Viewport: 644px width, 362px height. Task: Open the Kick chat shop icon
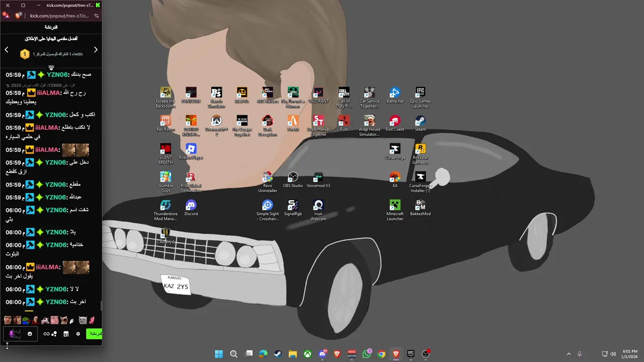click(66, 334)
